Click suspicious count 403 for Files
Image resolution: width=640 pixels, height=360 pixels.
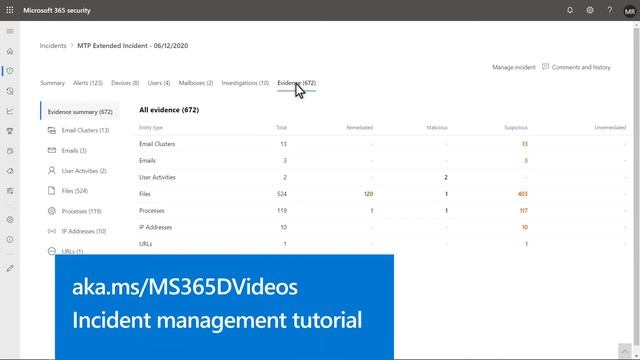point(522,194)
